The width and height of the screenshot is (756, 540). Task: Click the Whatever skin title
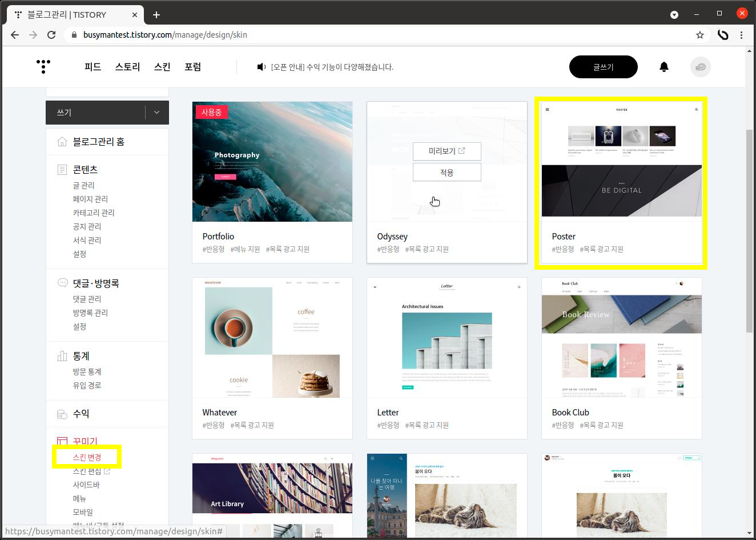pyautogui.click(x=219, y=412)
